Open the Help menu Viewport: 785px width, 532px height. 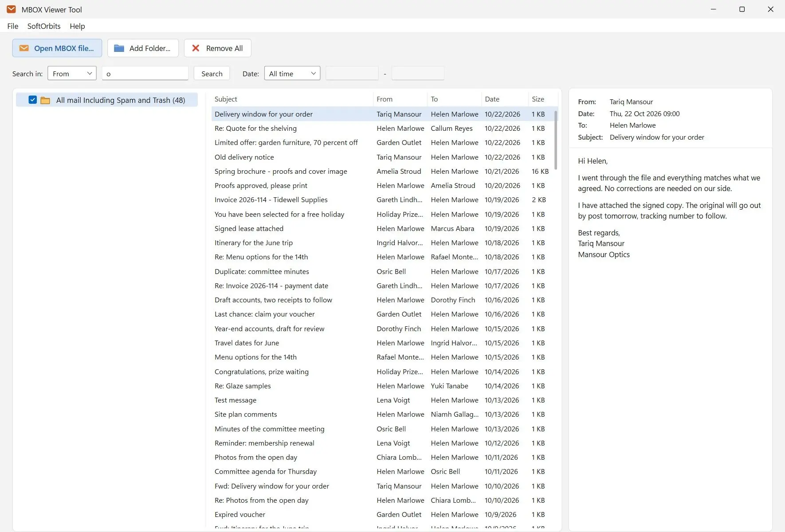(77, 26)
